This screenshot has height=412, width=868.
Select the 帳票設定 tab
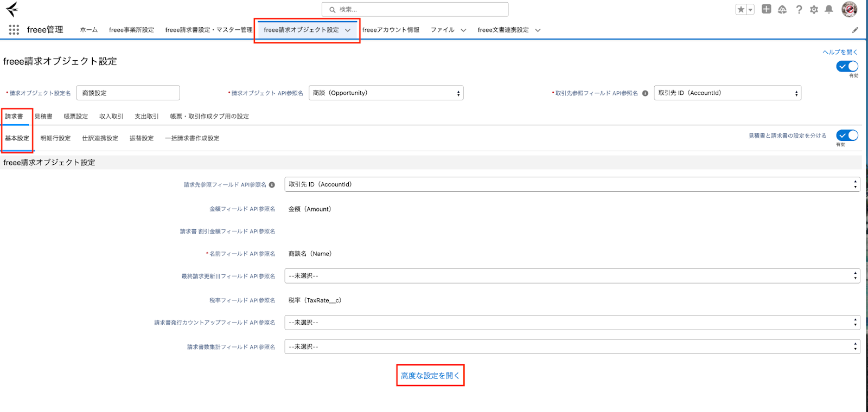75,116
